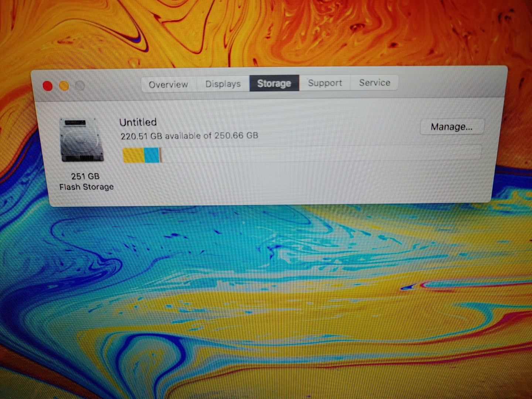Open the Displays tab
This screenshot has height=399, width=532.
[x=223, y=84]
